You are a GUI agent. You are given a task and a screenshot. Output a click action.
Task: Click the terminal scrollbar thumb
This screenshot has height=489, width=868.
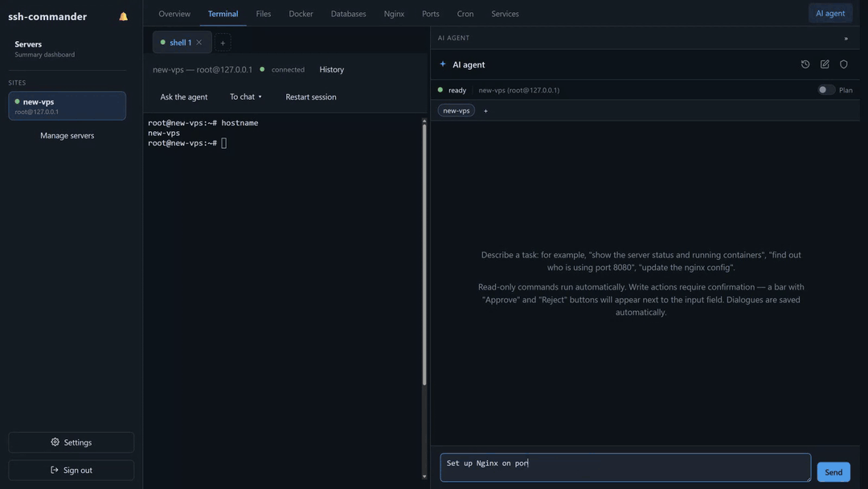(424, 253)
